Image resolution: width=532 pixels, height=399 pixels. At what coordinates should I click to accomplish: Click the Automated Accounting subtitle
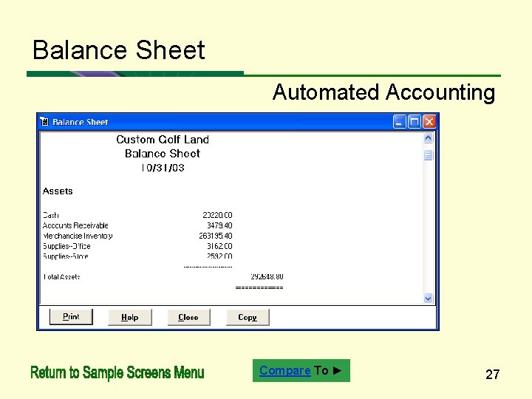click(x=383, y=92)
